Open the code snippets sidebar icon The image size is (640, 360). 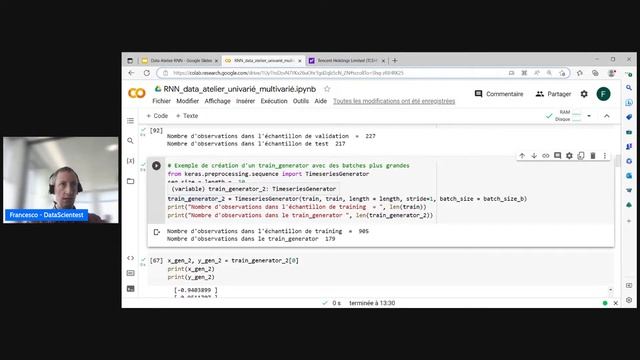[130, 258]
